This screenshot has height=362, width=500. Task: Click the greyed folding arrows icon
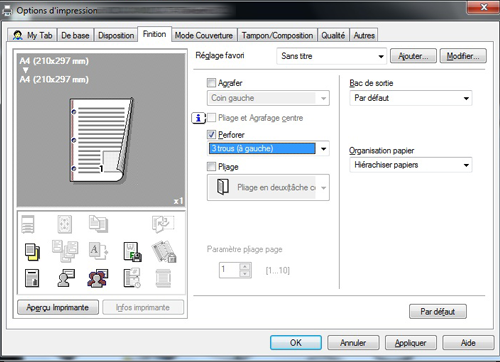click(163, 224)
